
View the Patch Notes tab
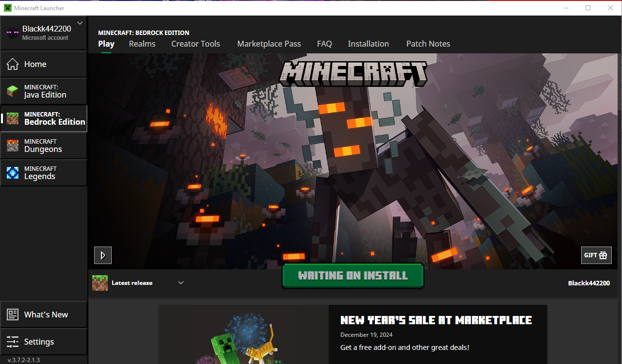coord(428,44)
